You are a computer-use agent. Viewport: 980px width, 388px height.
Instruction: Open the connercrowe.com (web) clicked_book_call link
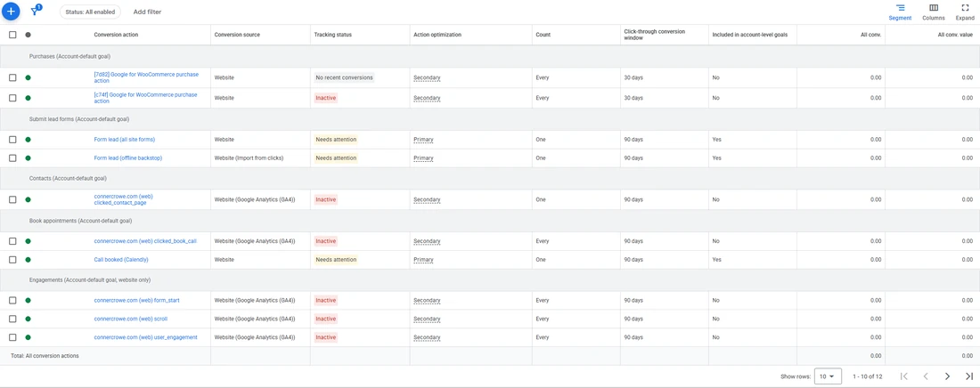(145, 241)
